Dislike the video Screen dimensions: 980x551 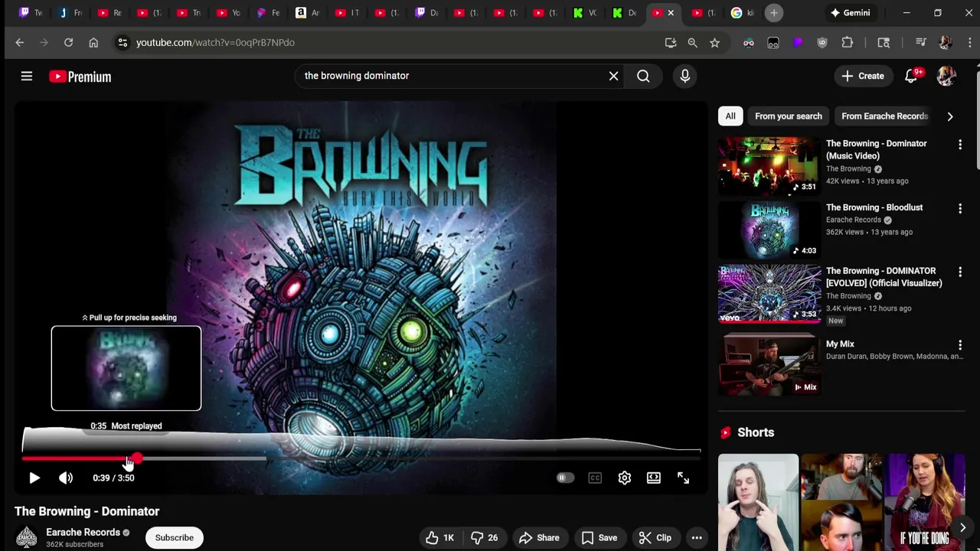point(485,537)
